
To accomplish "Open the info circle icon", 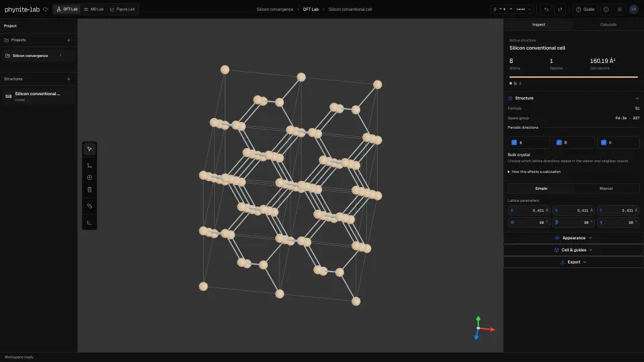I will tap(606, 9).
